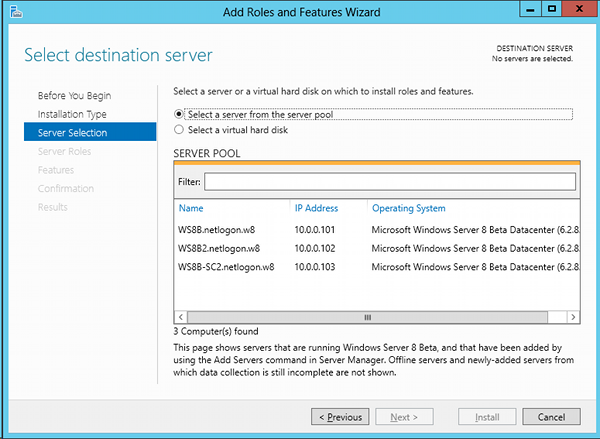Image resolution: width=600 pixels, height=439 pixels.
Task: Select server WS8B-SC2.netlogon.w8
Action: click(377, 267)
